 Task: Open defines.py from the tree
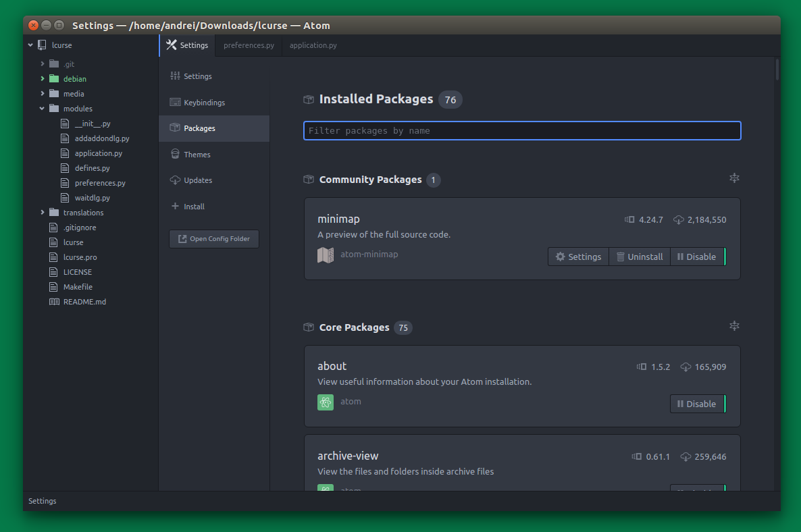pyautogui.click(x=92, y=168)
